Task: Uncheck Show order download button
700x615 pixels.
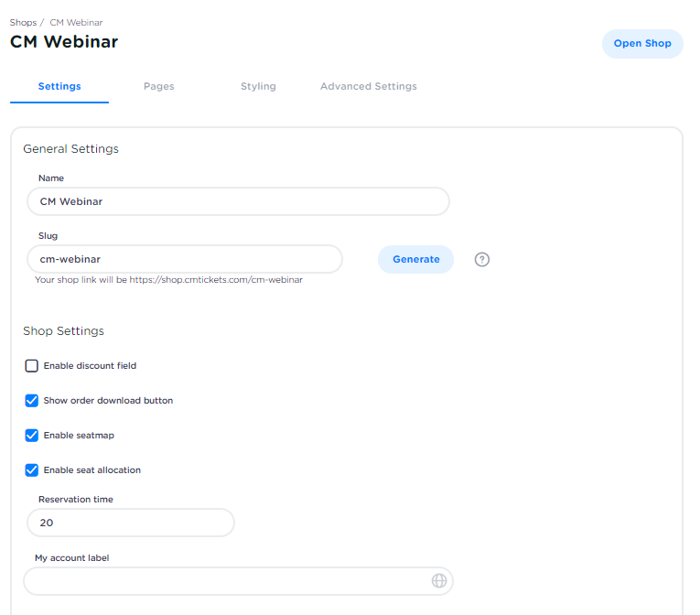Action: [32, 401]
